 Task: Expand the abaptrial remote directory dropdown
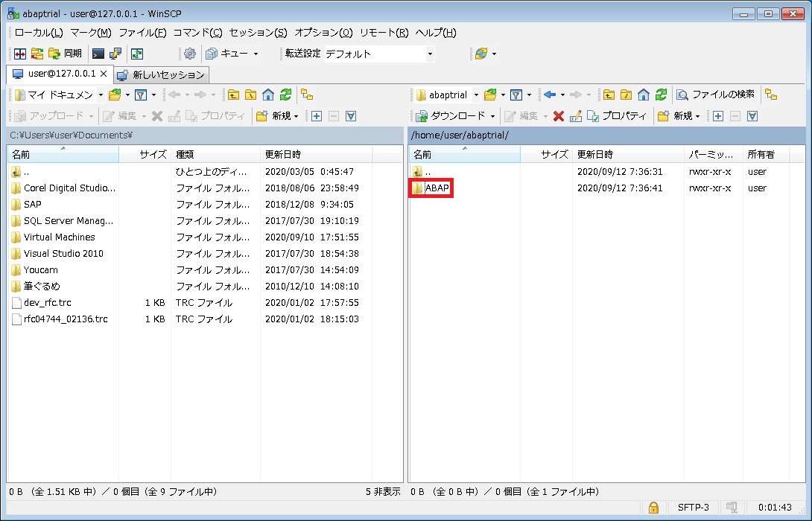click(x=476, y=95)
